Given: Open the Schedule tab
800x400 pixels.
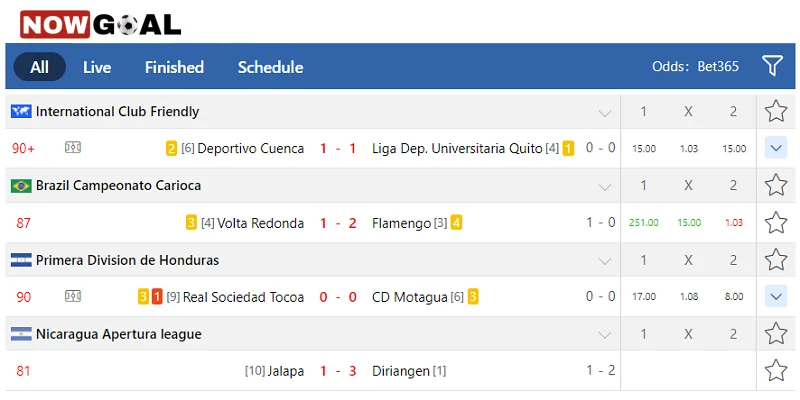Looking at the screenshot, I should coord(270,67).
